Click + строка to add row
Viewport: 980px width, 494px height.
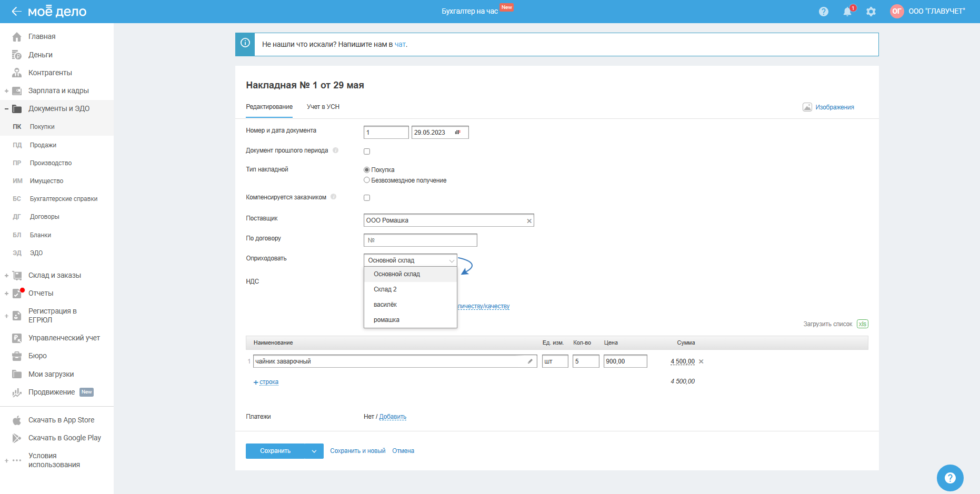(266, 382)
